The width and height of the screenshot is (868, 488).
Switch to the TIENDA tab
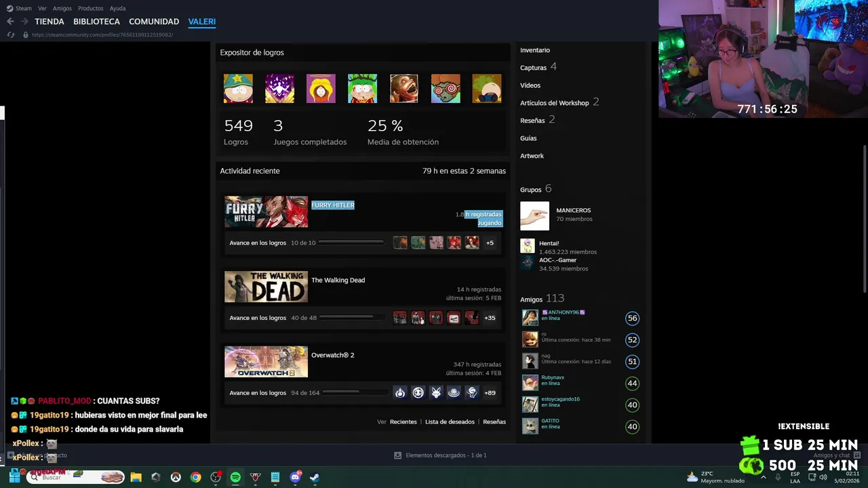50,22
